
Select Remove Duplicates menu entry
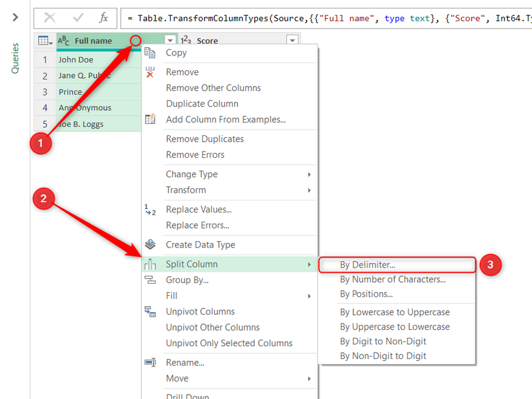[204, 139]
